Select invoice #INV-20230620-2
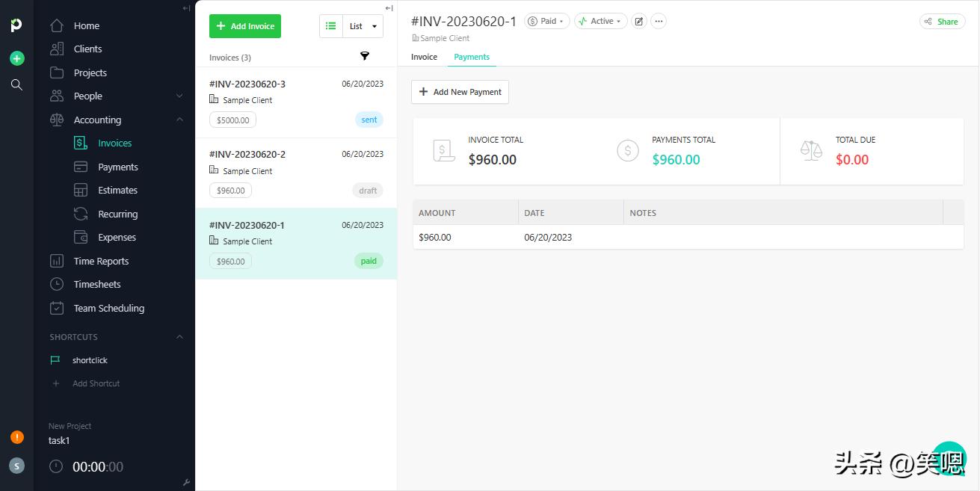 pyautogui.click(x=296, y=173)
